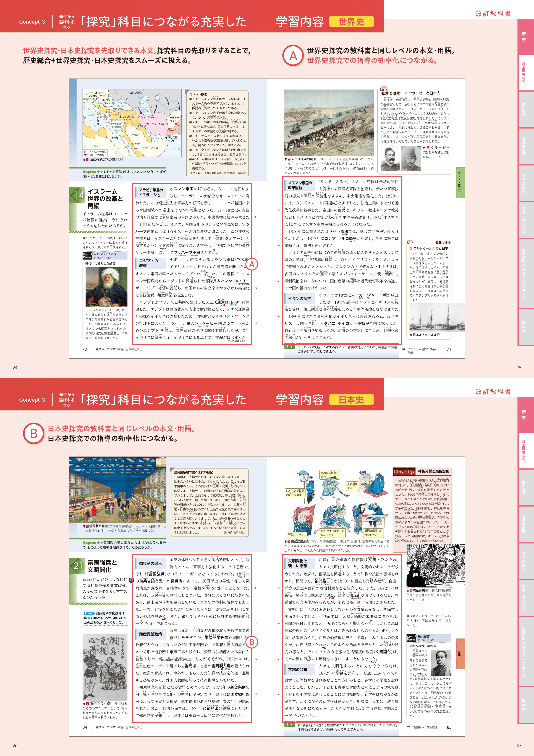The width and height of the screenshot is (534, 756).
Task: Click textbook page number 85
Action: pos(449,727)
